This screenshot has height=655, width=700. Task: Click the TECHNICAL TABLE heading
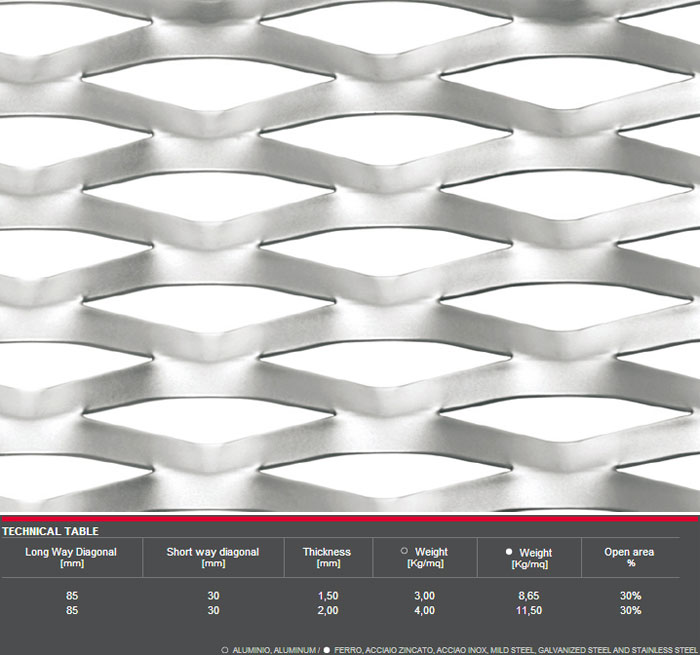[50, 531]
